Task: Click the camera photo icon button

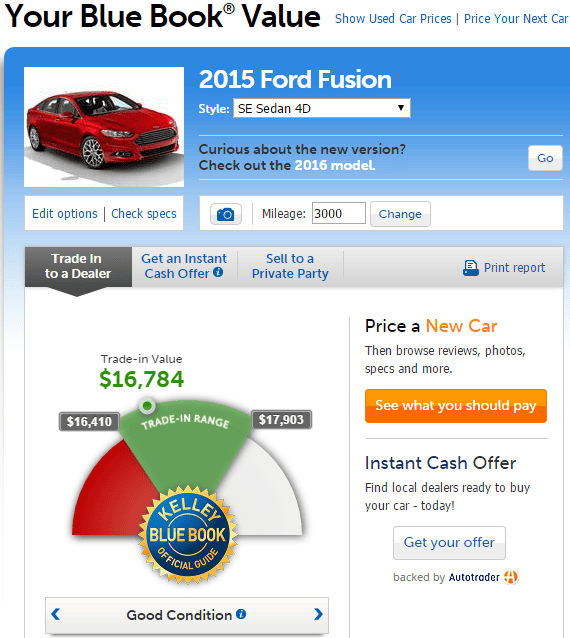Action: (225, 214)
